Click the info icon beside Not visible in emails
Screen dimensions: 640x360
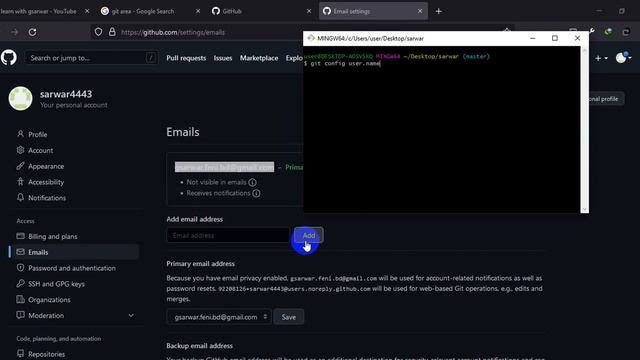[253, 182]
